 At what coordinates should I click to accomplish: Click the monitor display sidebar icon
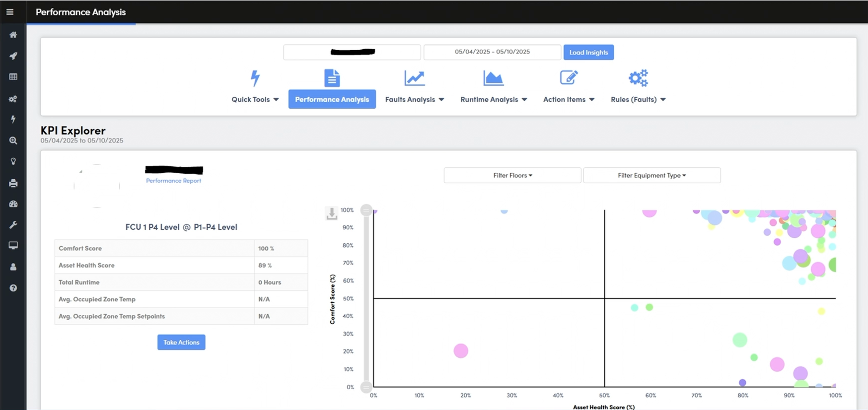click(13, 246)
